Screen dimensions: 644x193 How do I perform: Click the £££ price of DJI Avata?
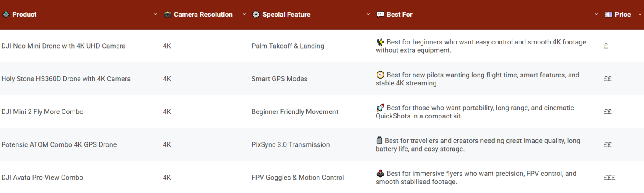pyautogui.click(x=610, y=178)
